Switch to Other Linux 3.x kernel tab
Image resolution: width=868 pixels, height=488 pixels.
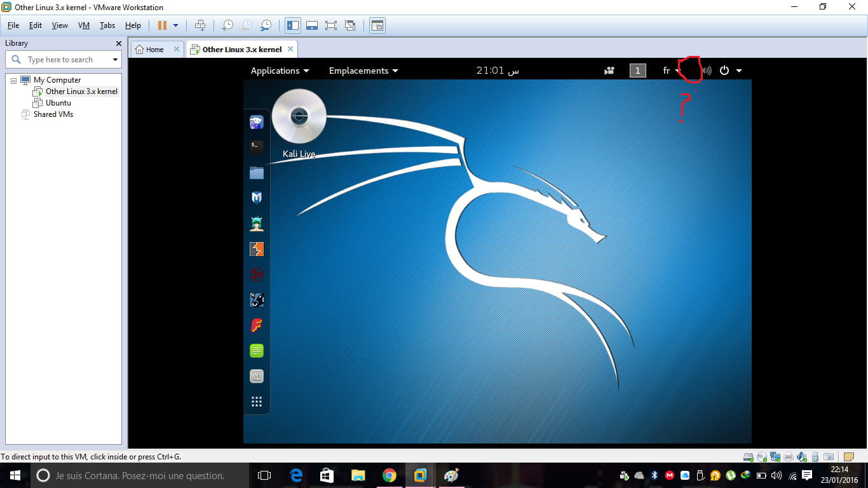click(242, 50)
